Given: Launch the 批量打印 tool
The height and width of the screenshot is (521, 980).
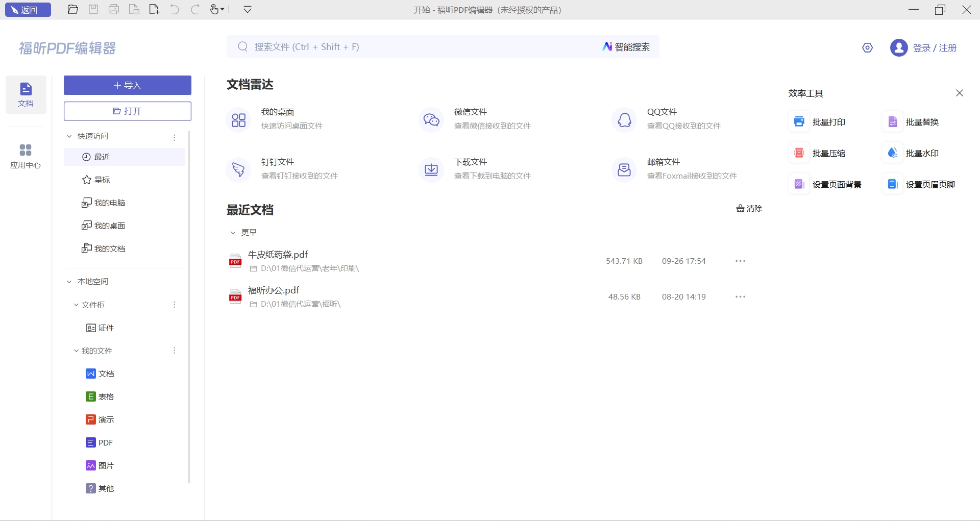Looking at the screenshot, I should tap(818, 122).
